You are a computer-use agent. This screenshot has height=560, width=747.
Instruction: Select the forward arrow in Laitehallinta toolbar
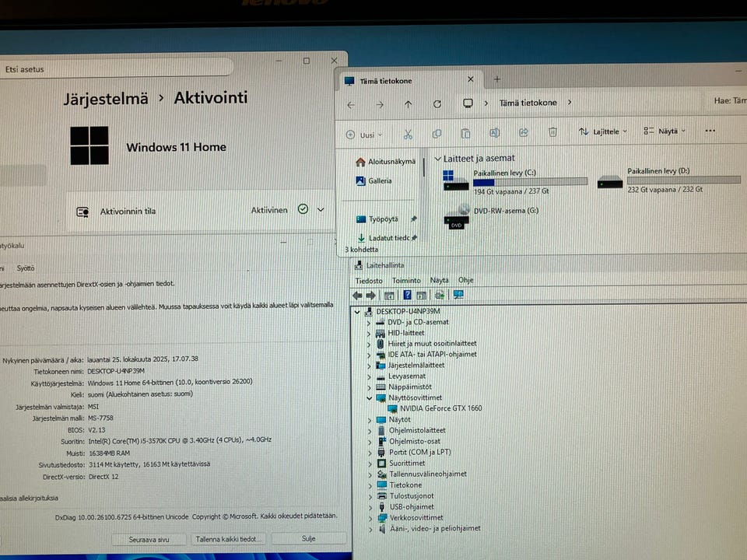click(x=370, y=296)
